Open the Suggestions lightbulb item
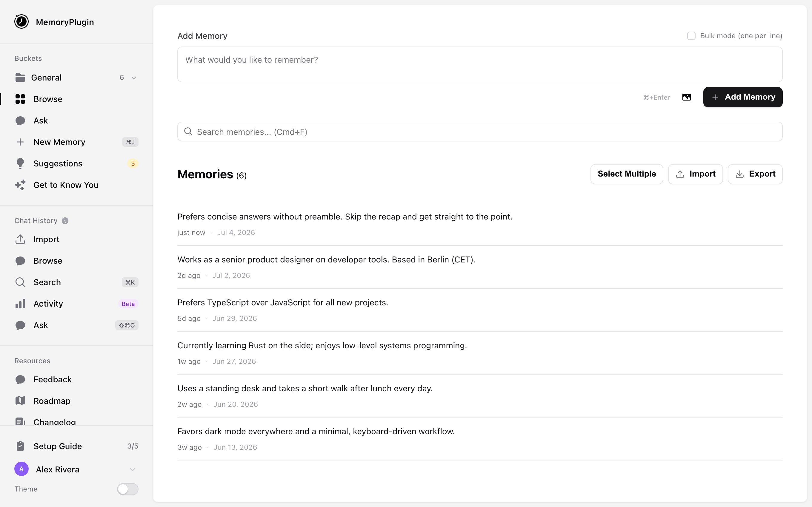The height and width of the screenshot is (507, 812). (x=76, y=164)
